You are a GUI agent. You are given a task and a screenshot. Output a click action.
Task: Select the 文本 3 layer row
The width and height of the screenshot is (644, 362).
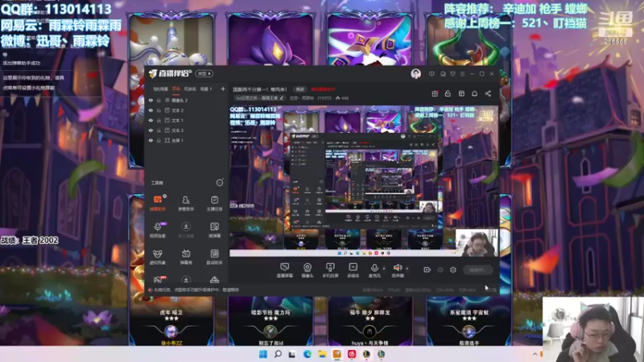pos(187,130)
